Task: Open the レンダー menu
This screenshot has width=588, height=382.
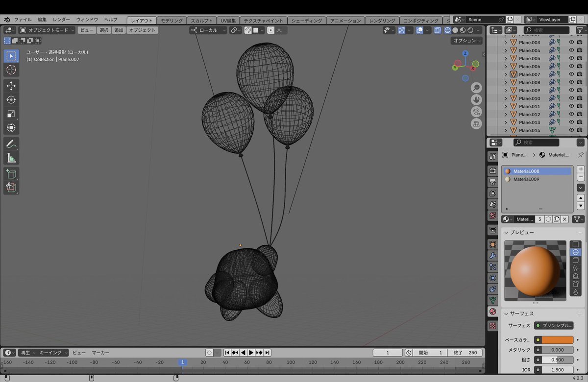Action: pos(61,20)
